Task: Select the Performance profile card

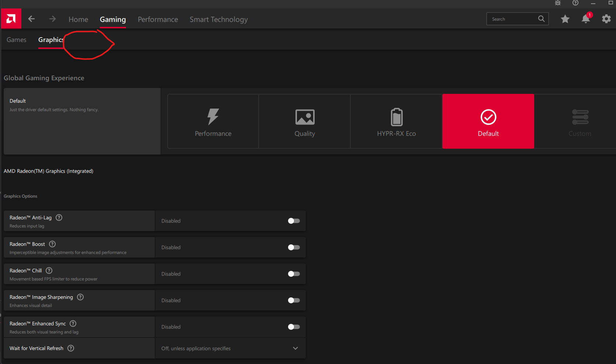Action: [213, 121]
